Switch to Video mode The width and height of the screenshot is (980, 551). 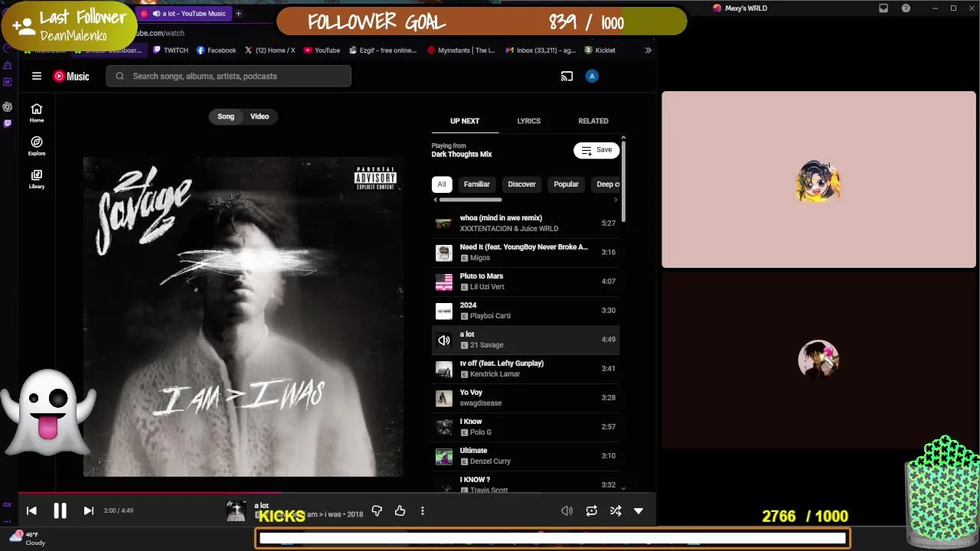click(260, 116)
